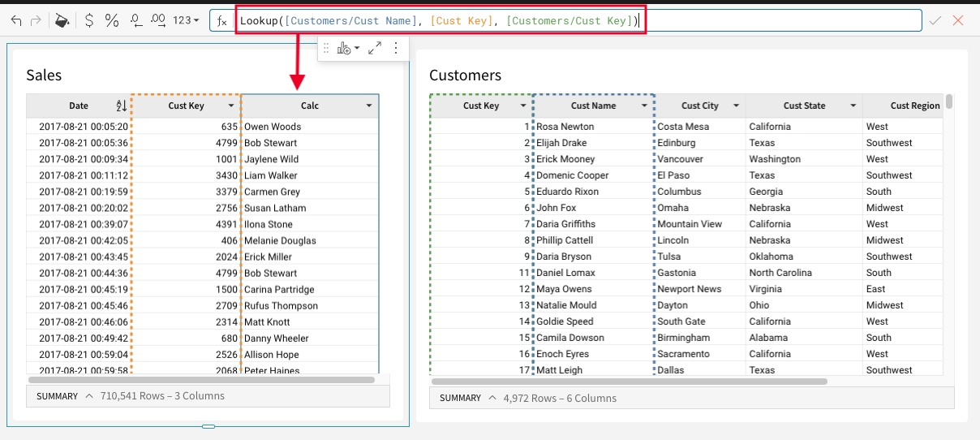Image resolution: width=980 pixels, height=440 pixels.
Task: Open the paint bucket formatting tool
Action: pyautogui.click(x=62, y=20)
